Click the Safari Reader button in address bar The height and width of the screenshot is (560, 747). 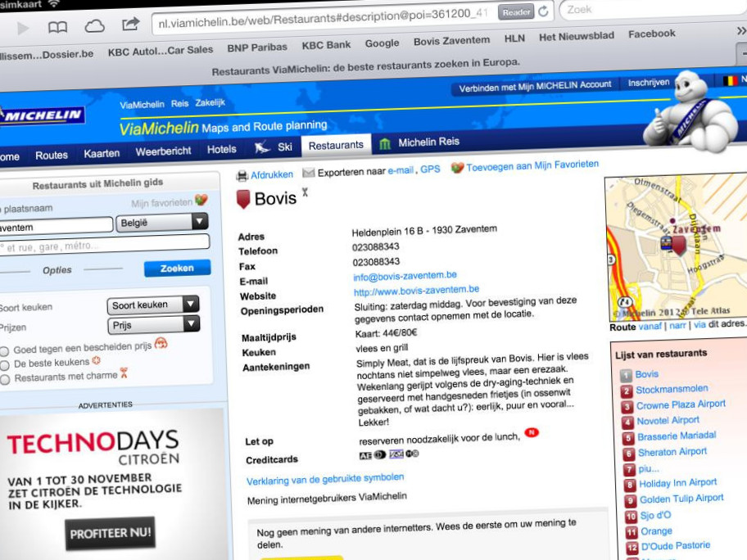coord(516,12)
